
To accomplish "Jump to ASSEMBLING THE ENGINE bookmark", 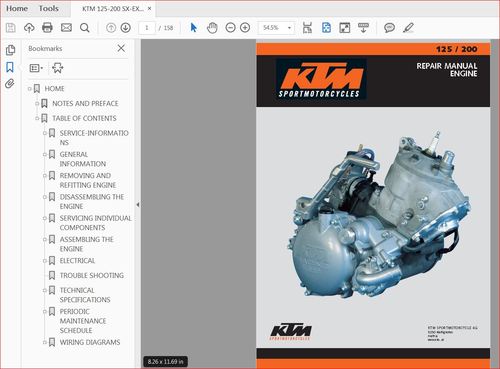I will coord(86,244).
